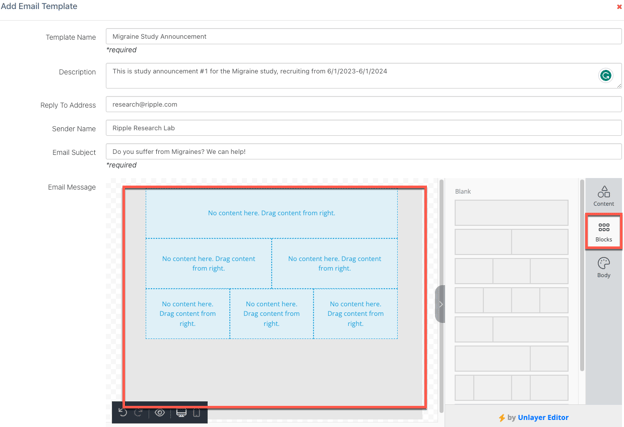
Task: Select the uneven four-column blank block
Action: tap(511, 388)
